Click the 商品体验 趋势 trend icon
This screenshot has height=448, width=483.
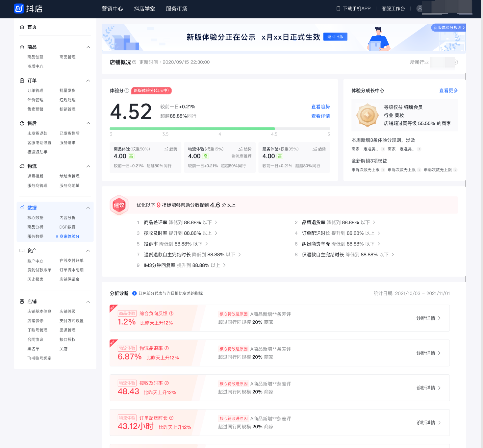(166, 149)
